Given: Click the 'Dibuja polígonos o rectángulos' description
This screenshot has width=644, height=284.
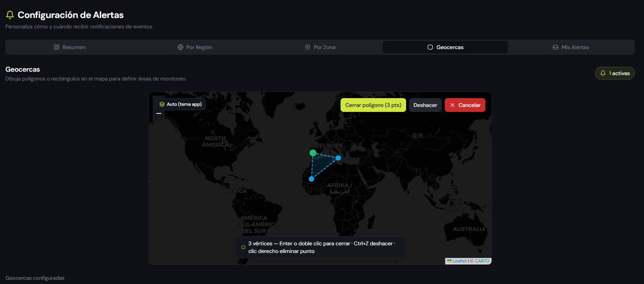Looking at the screenshot, I should 96,79.
